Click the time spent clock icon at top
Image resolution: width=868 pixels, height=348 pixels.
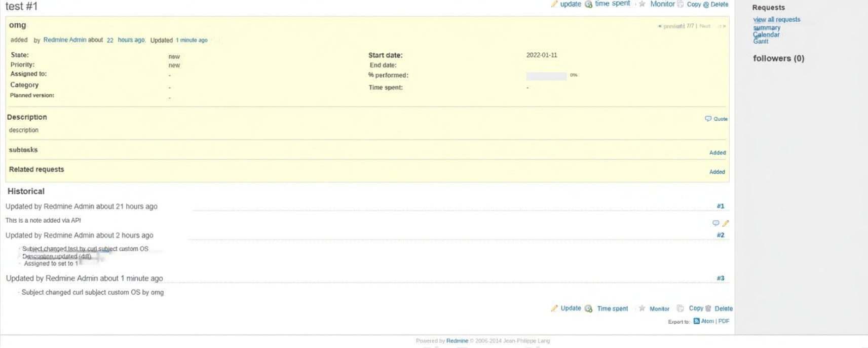click(588, 4)
